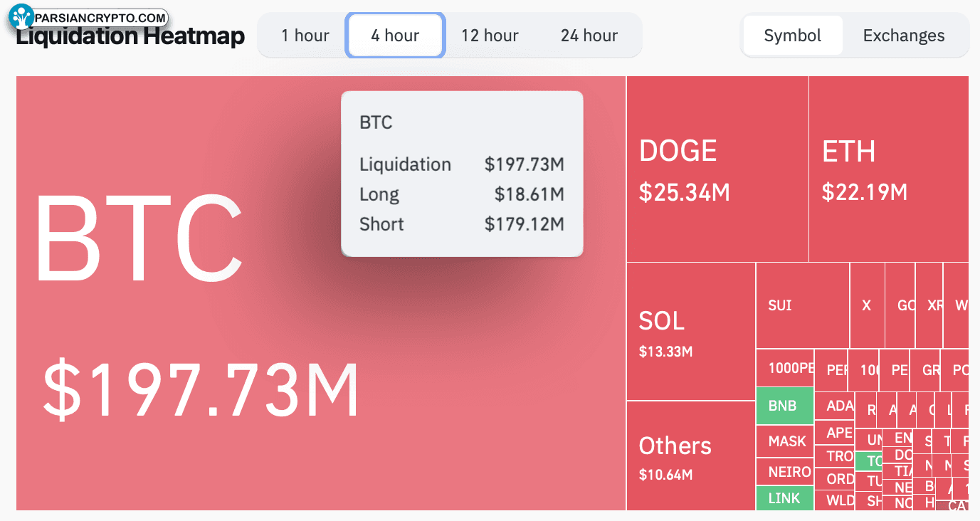This screenshot has height=521, width=980.
Task: Click the TRO heatmap tile
Action: pyautogui.click(x=834, y=456)
